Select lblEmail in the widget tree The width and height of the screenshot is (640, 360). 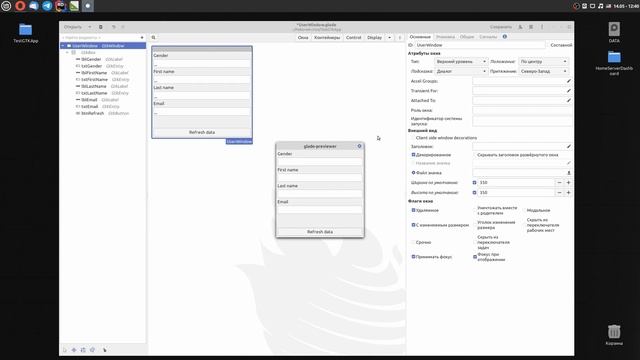97,100
